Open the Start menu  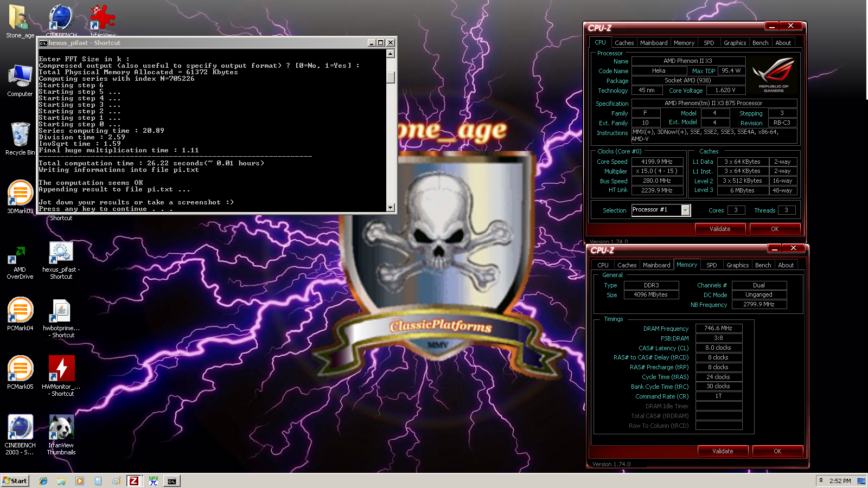tap(15, 481)
